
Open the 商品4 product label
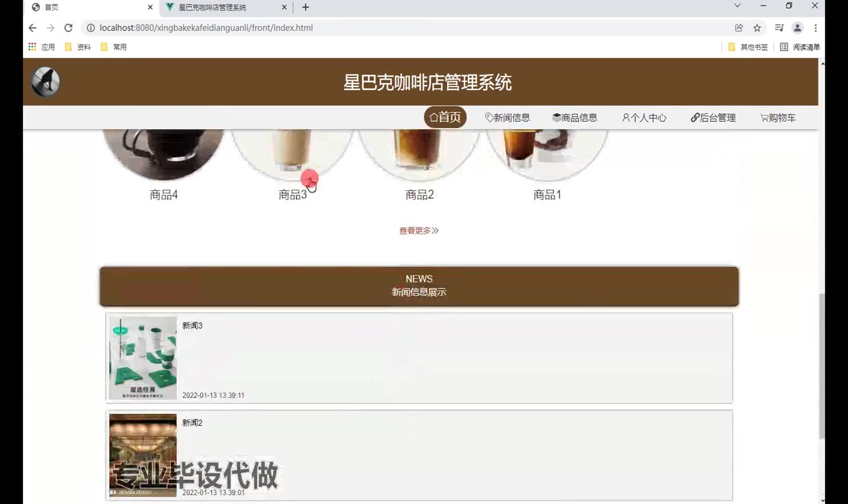point(164,194)
